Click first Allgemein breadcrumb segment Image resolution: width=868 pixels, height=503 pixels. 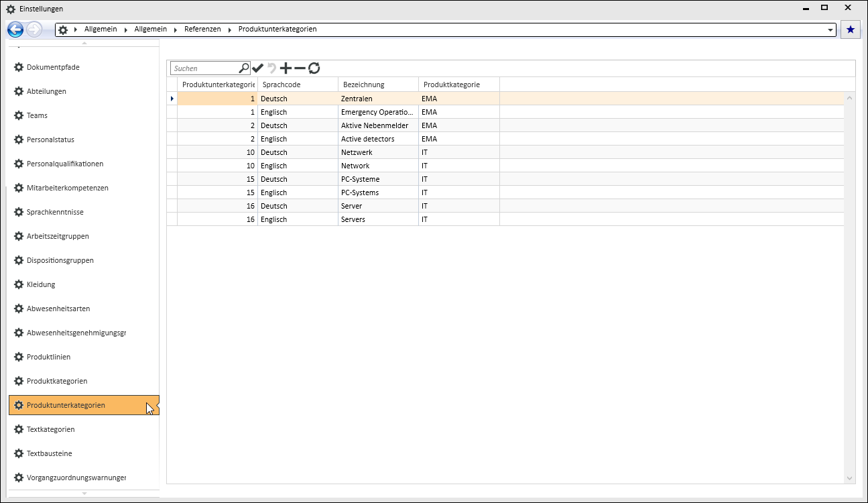101,30
